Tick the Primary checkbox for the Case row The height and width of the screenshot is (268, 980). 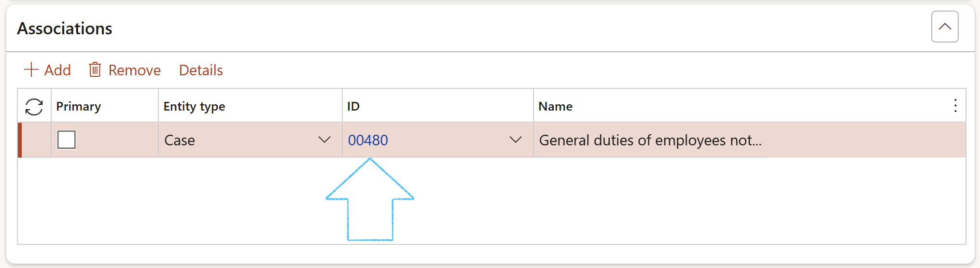pos(67,140)
